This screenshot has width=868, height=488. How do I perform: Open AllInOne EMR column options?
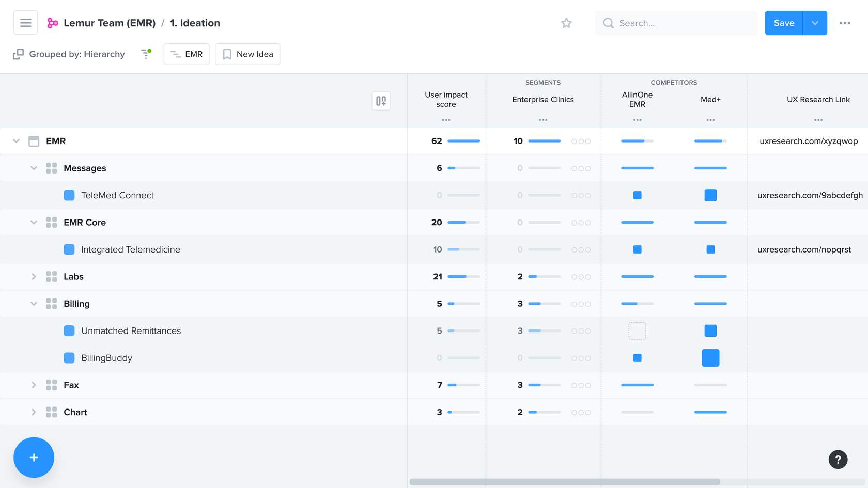(637, 120)
